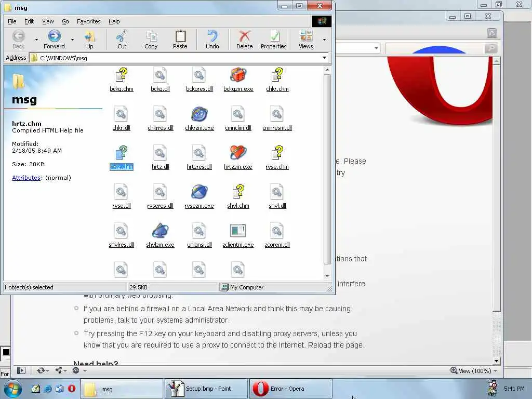This screenshot has height=399, width=532.
Task: Open the Views dropdown arrow
Action: tap(324, 39)
